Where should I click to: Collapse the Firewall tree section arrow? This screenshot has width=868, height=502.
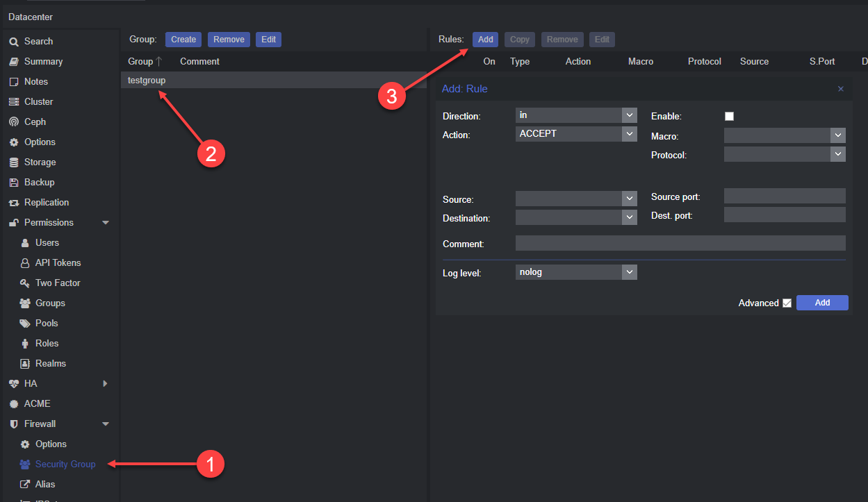click(106, 424)
